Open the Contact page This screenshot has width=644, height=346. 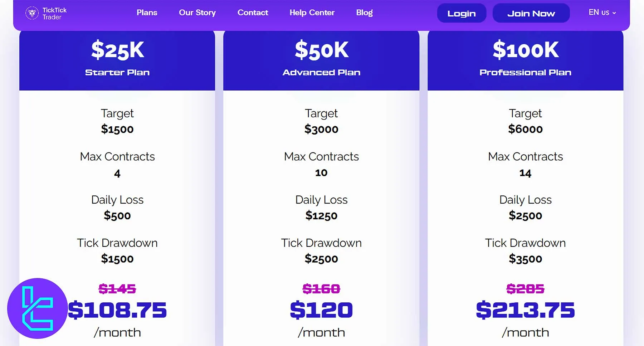coord(253,12)
